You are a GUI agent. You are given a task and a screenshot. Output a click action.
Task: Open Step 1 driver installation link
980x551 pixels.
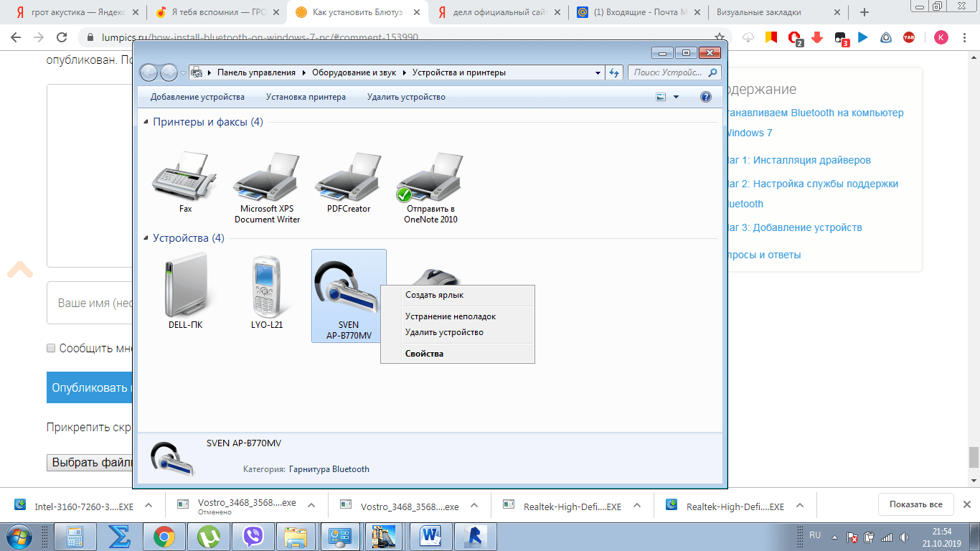coord(798,160)
